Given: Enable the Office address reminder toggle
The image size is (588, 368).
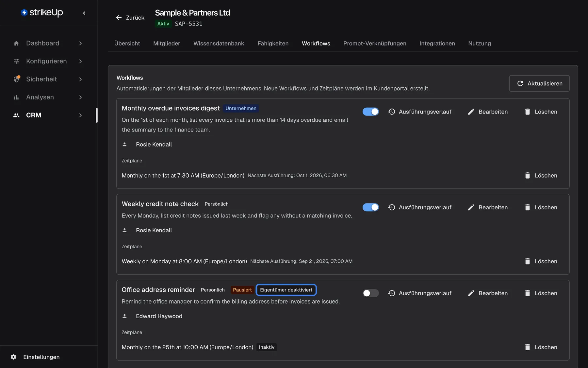Looking at the screenshot, I should pos(371,293).
